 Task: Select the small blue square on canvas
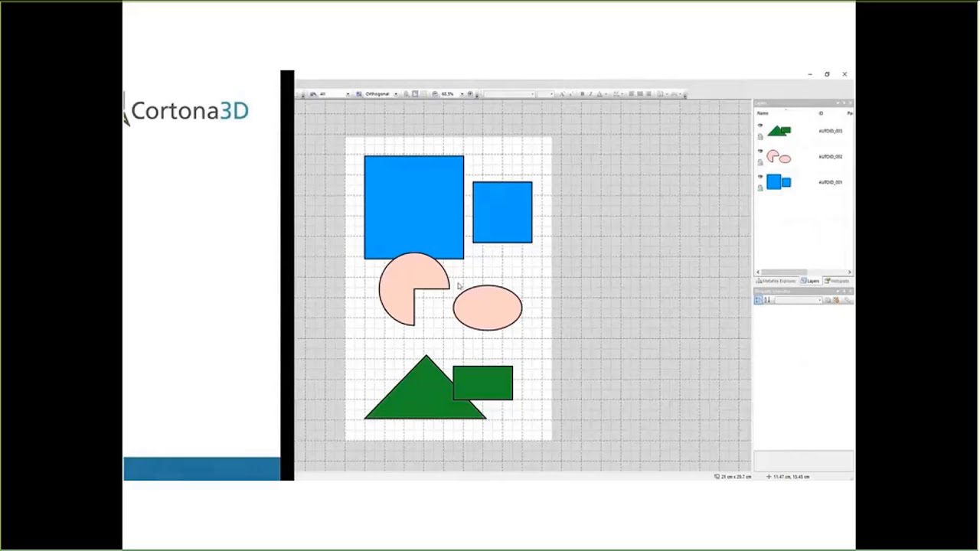pos(502,212)
